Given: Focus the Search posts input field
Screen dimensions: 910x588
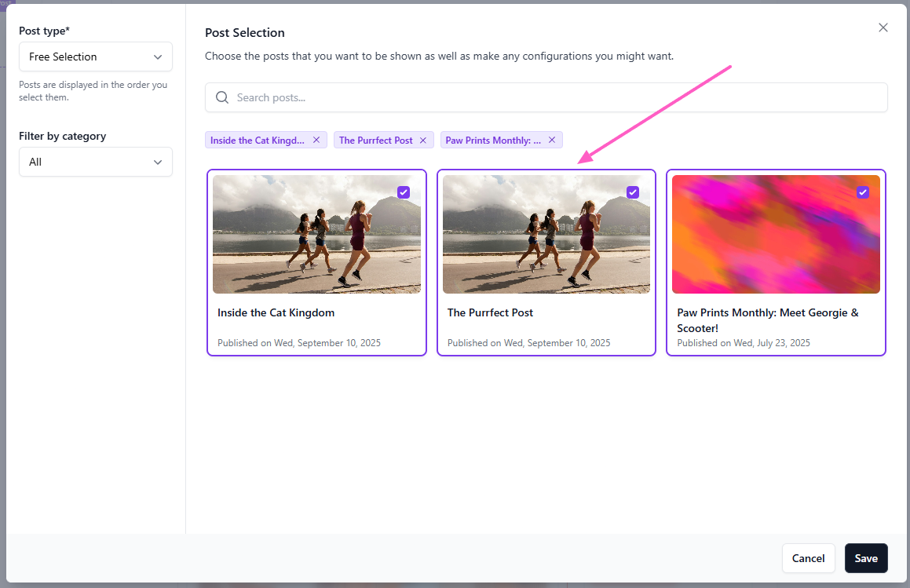Looking at the screenshot, I should tap(550, 97).
